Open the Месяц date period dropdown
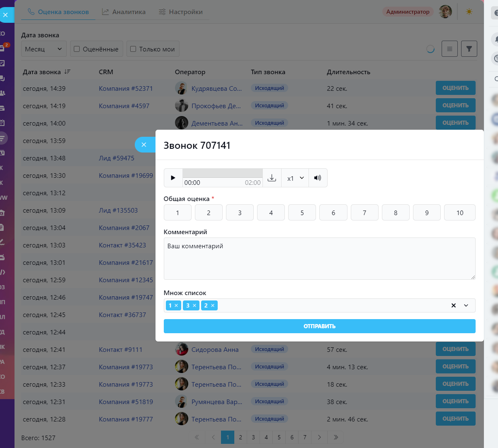The width and height of the screenshot is (498, 448). click(44, 49)
